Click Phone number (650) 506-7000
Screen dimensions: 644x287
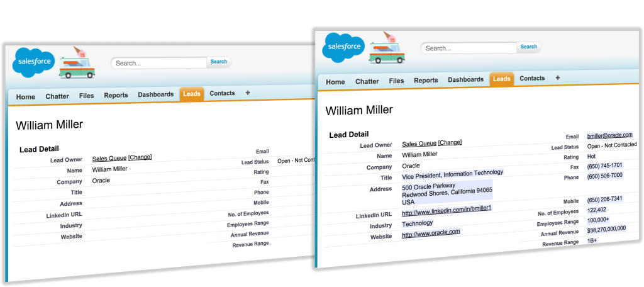pyautogui.click(x=604, y=176)
